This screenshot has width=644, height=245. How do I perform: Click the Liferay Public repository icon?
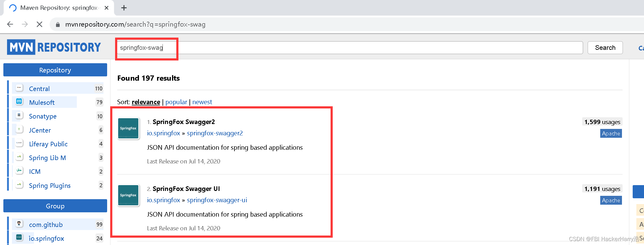click(19, 143)
